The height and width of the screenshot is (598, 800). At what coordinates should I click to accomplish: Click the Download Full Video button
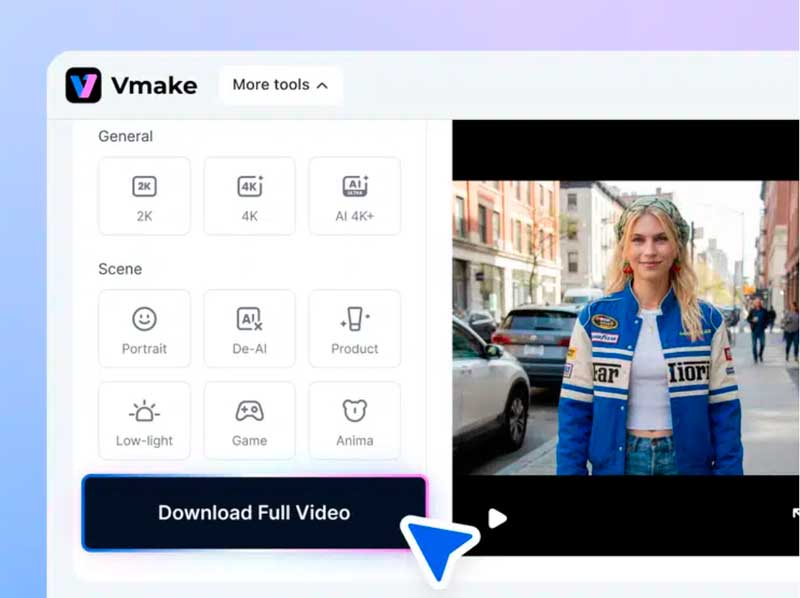coord(252,512)
